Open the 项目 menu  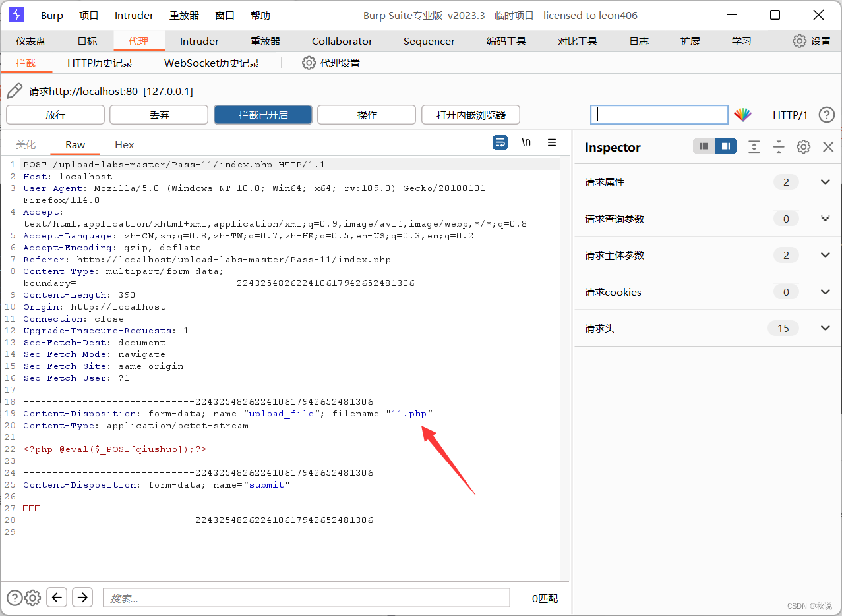pos(89,16)
